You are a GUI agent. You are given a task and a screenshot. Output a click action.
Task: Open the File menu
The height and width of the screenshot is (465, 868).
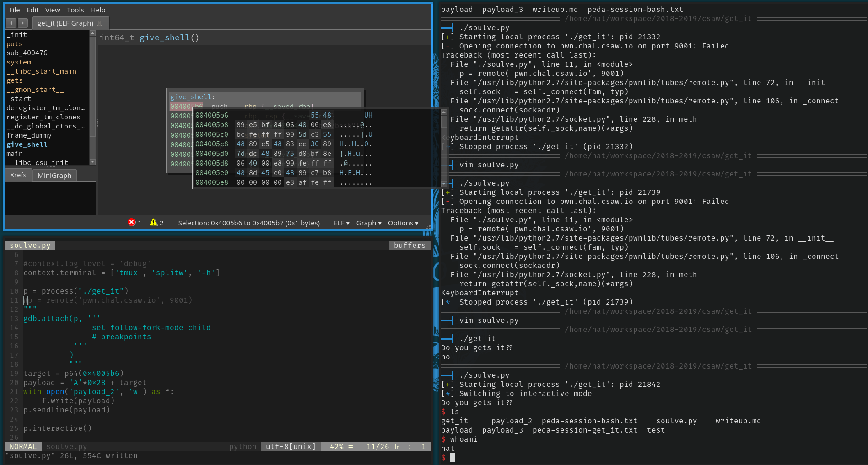[14, 10]
